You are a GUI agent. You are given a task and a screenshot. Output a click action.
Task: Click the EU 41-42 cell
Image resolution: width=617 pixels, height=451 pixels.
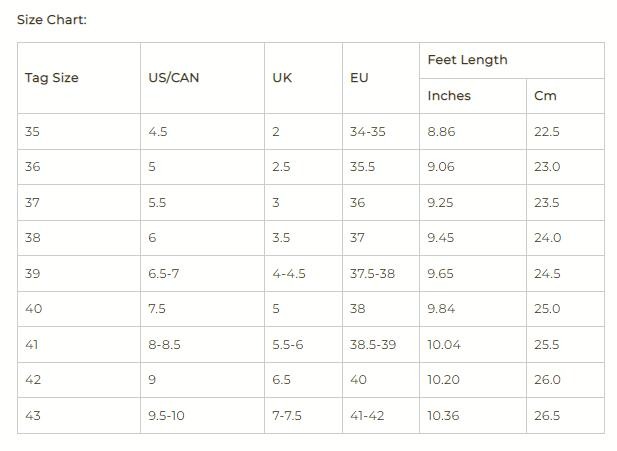coord(366,416)
